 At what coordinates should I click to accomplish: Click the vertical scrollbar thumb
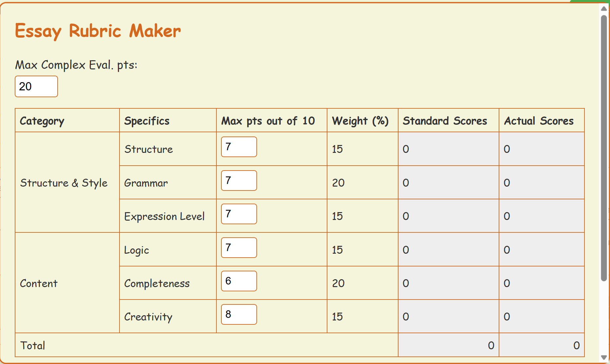(604, 147)
